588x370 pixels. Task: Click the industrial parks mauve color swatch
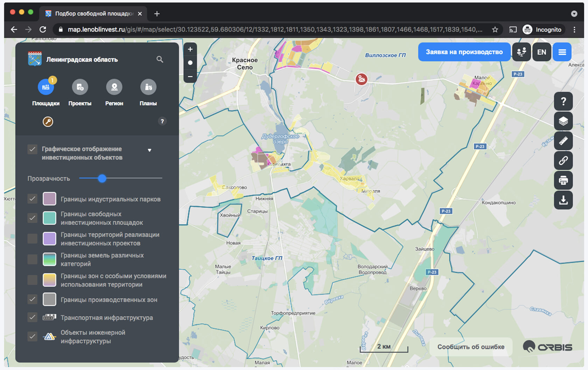click(49, 199)
